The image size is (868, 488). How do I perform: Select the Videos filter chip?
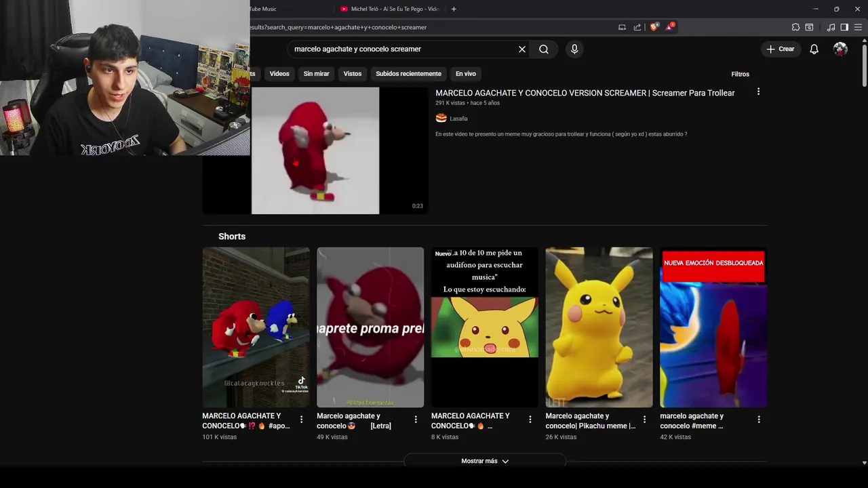click(279, 74)
